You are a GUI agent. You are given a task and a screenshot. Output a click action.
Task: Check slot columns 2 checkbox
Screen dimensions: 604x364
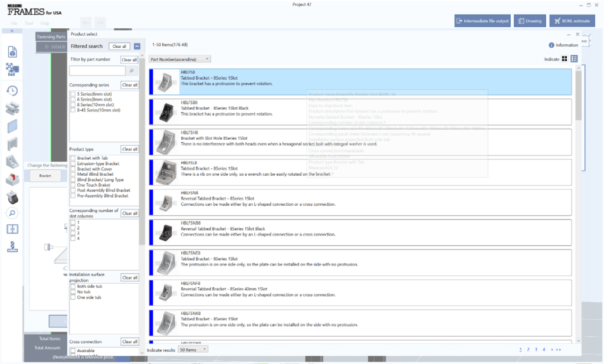pyautogui.click(x=73, y=228)
